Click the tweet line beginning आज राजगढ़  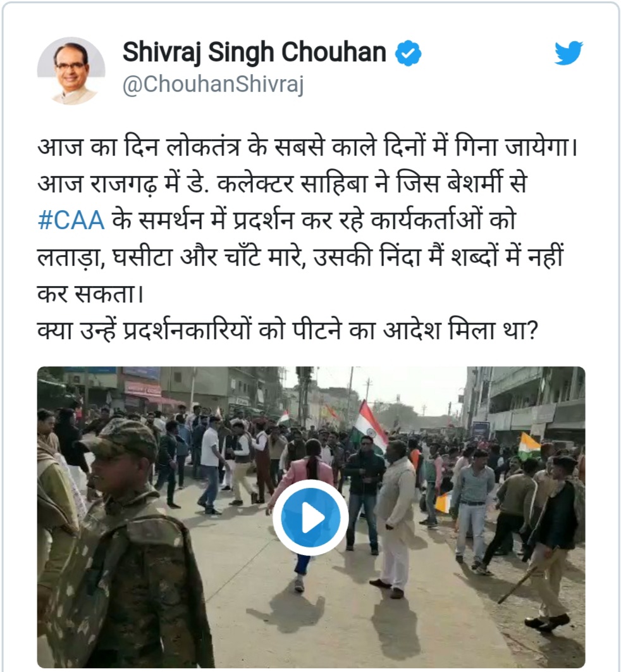tap(282, 184)
